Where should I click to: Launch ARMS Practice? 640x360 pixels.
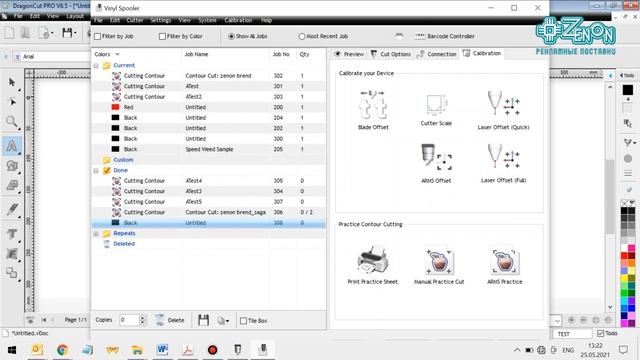[504, 264]
